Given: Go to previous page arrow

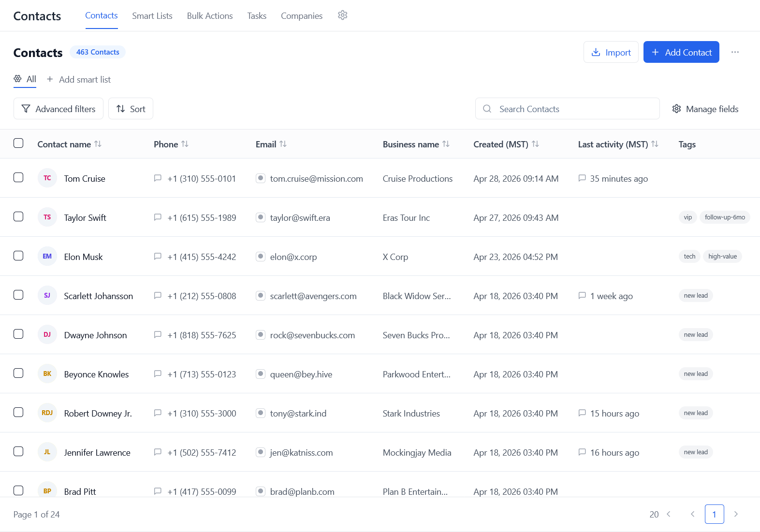Looking at the screenshot, I should (692, 514).
